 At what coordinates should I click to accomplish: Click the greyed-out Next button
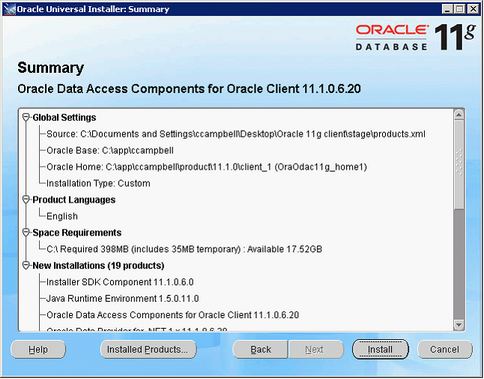pos(315,349)
